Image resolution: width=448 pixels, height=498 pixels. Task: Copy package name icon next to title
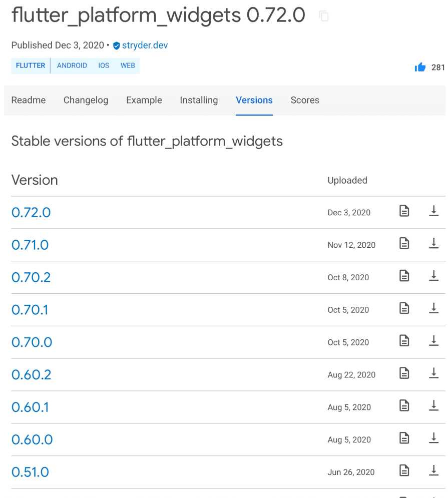tap(324, 16)
